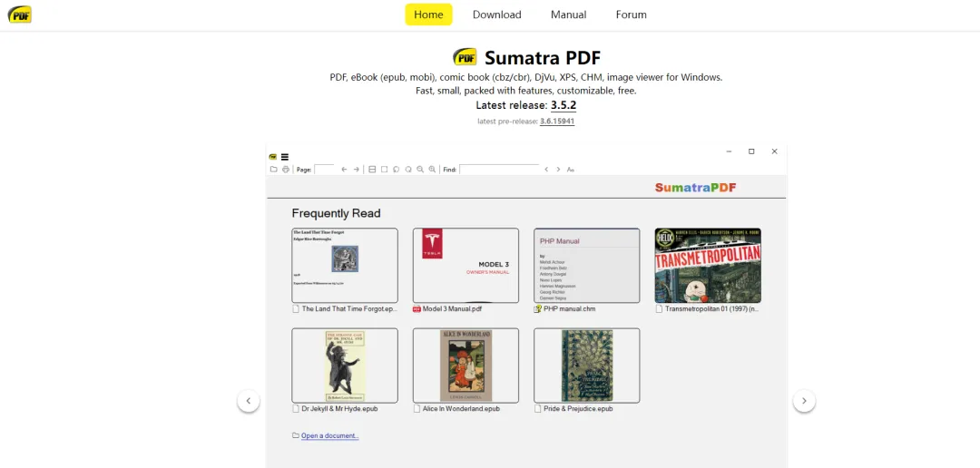Viewport: 980px width, 468px height.
Task: Click the Page number input field
Action: click(x=324, y=170)
